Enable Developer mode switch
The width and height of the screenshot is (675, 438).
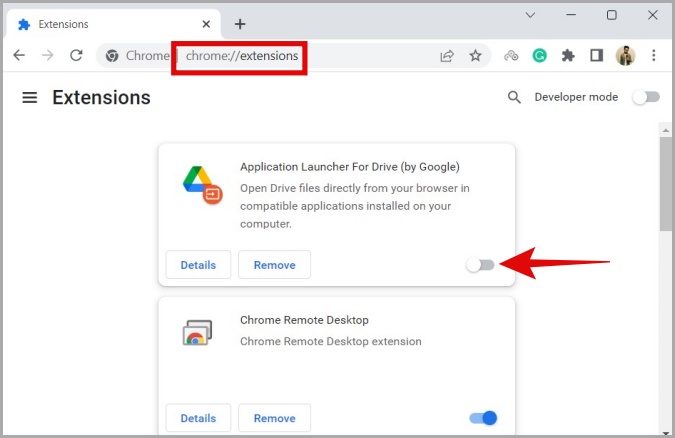[x=646, y=97]
